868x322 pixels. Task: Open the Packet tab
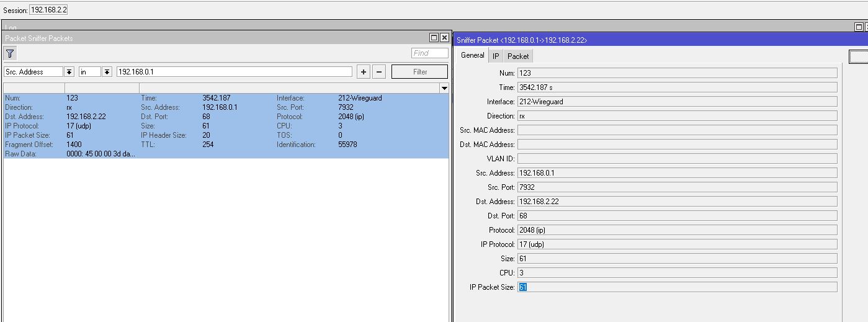518,56
